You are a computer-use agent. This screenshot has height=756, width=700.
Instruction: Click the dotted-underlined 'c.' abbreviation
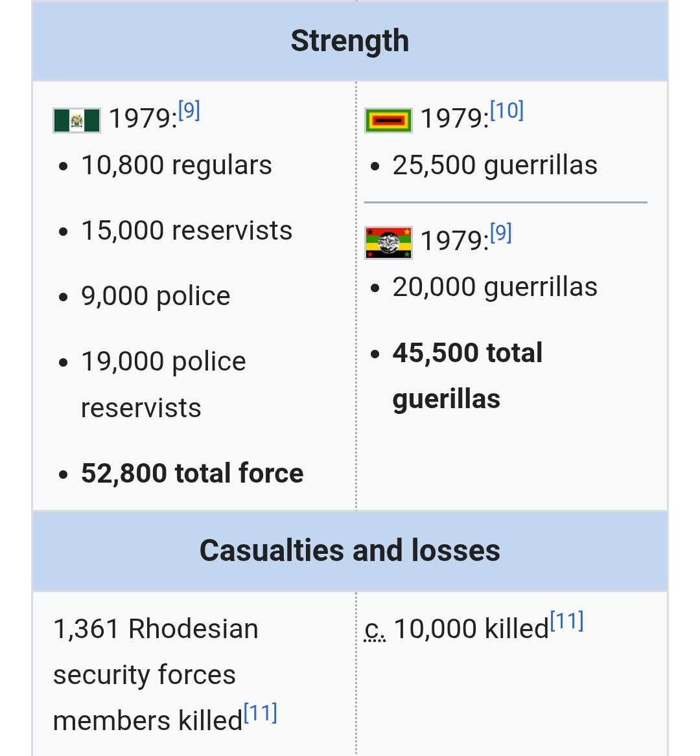375,629
